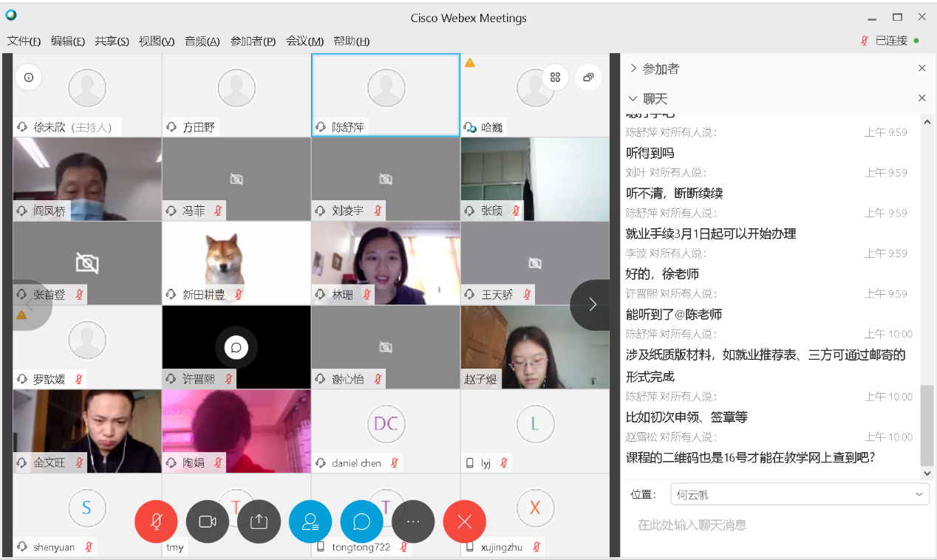Viewport: 937px width, 560px height.
Task: Click the chat message input field
Action: pyautogui.click(x=769, y=525)
